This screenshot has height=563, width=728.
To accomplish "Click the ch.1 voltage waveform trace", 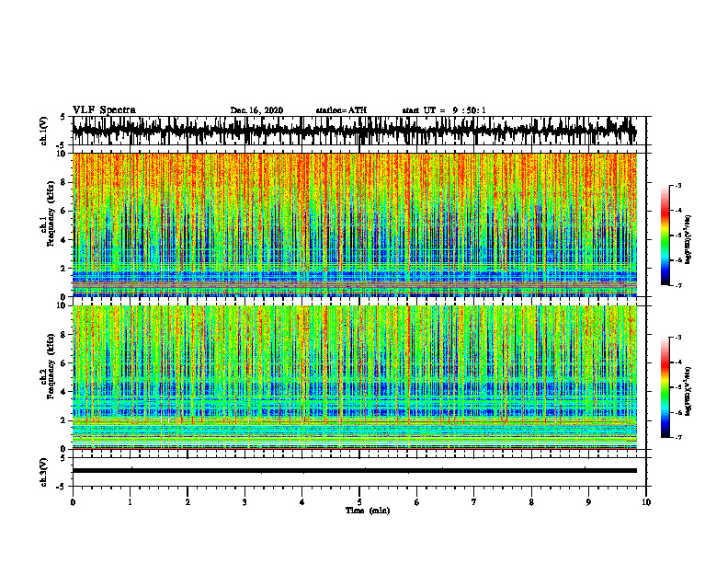I will tap(354, 131).
